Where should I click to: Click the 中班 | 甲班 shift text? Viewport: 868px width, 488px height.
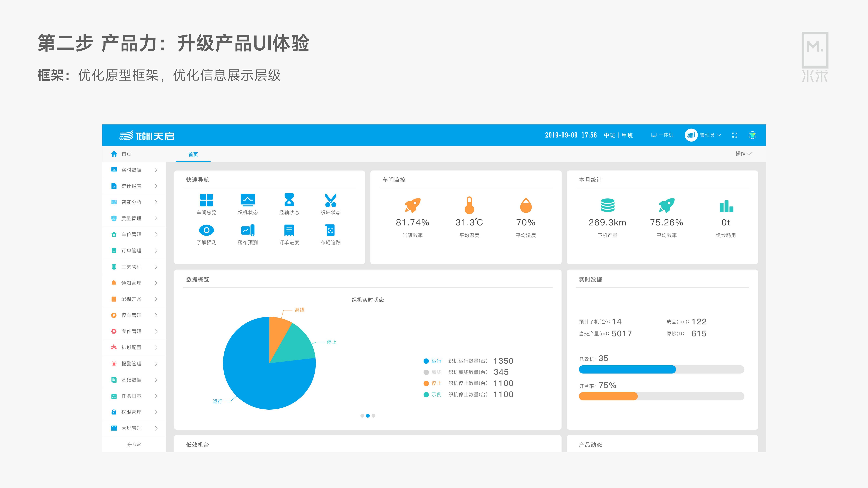[618, 135]
